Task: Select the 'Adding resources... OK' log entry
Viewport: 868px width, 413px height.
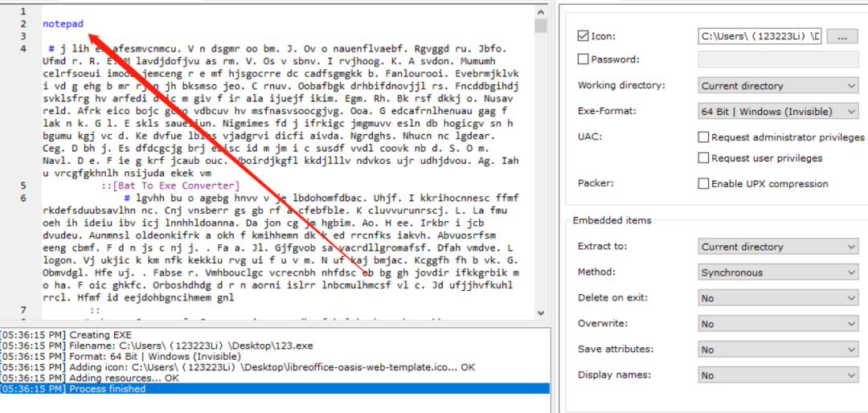Action: tap(275, 378)
